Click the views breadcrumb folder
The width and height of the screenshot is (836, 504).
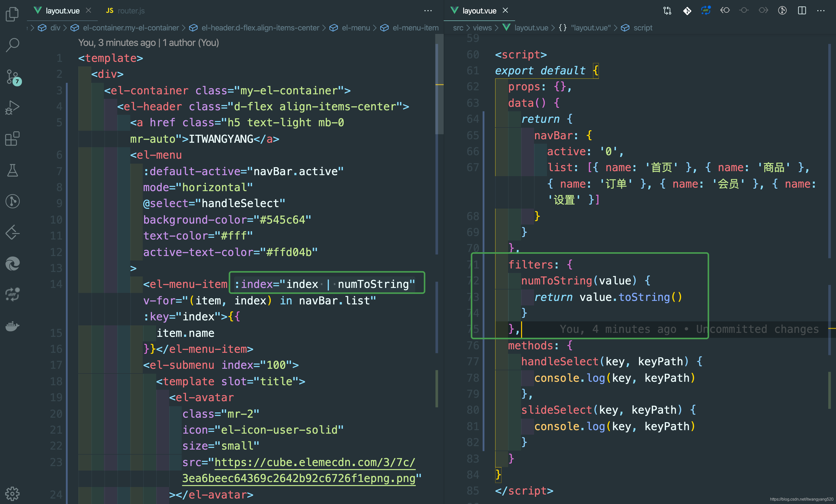pos(482,28)
